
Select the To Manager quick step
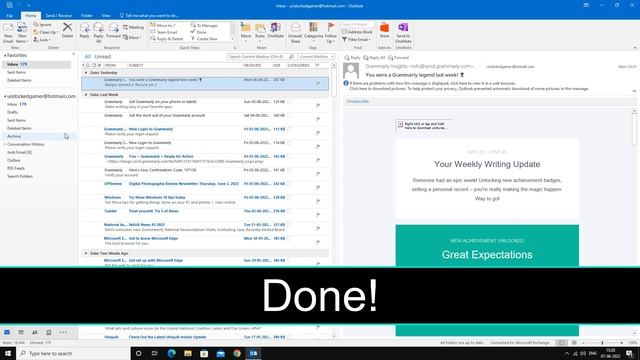coord(204,25)
